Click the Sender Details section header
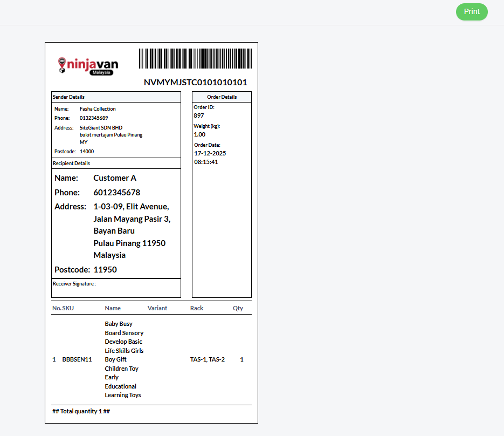This screenshot has height=436, width=504. click(x=68, y=97)
